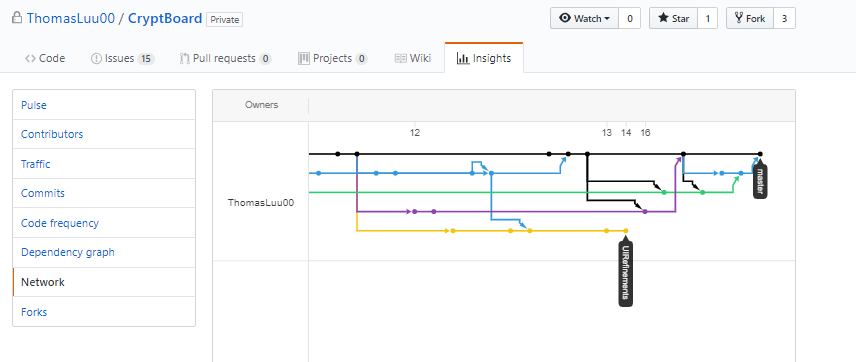Click the Pull requests icon tab
Screen dimensions: 856x362
click(225, 58)
